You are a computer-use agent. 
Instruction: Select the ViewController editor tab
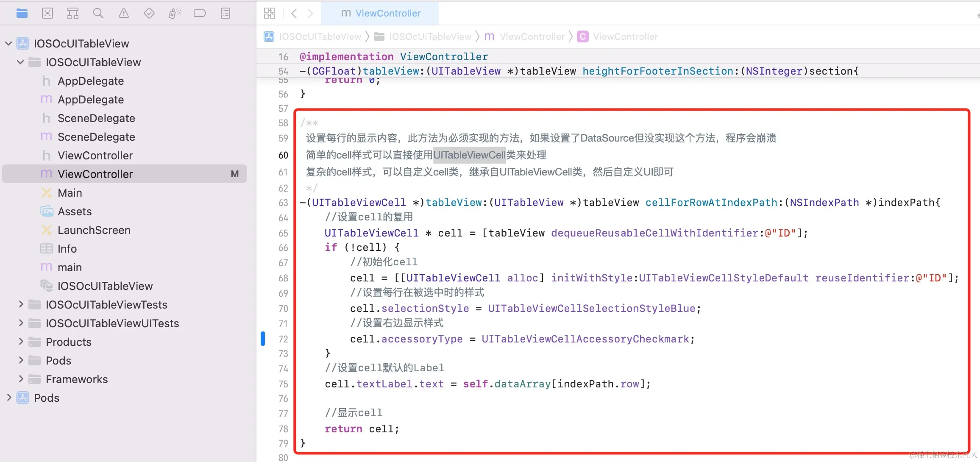point(380,14)
